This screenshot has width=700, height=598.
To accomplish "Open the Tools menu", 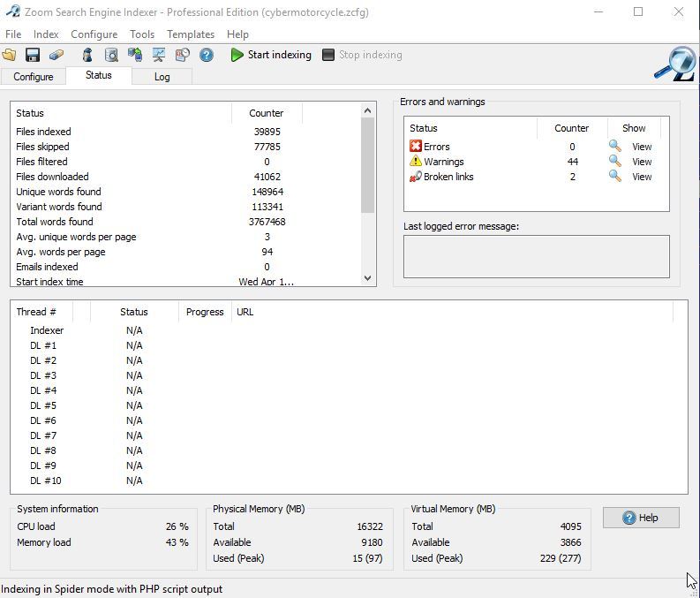I will pyautogui.click(x=142, y=34).
